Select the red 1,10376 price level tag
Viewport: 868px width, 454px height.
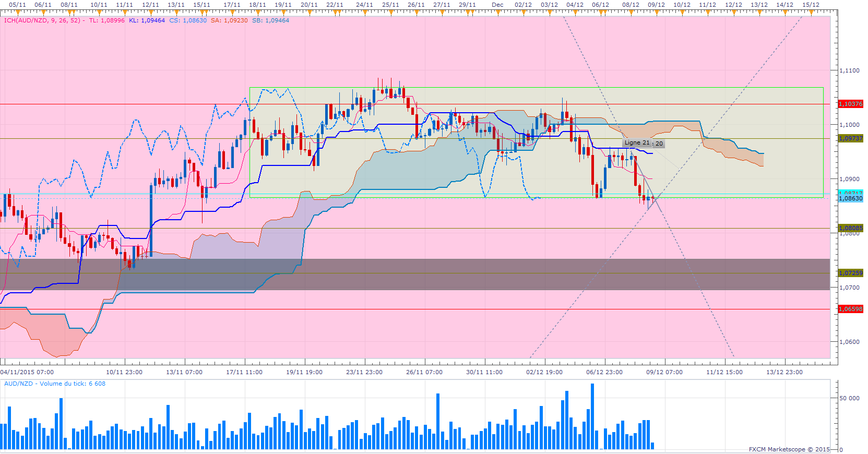point(850,104)
